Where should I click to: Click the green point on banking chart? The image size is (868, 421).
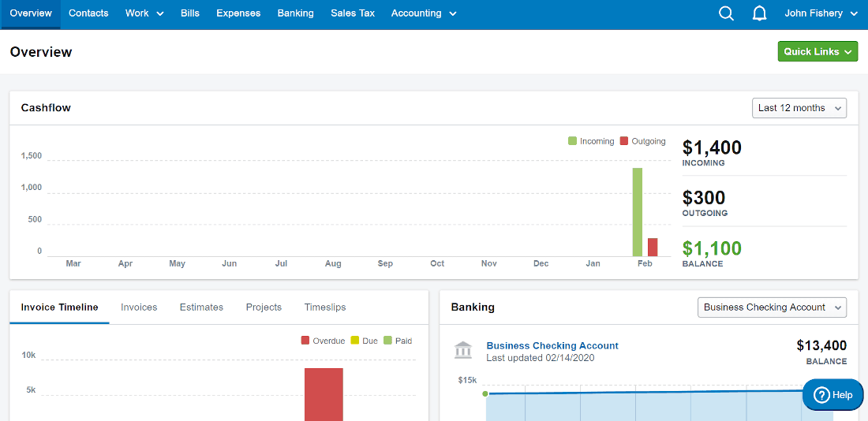(485, 393)
